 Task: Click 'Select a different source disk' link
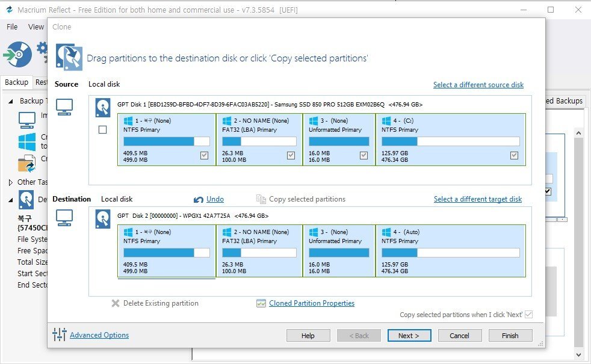tap(478, 85)
